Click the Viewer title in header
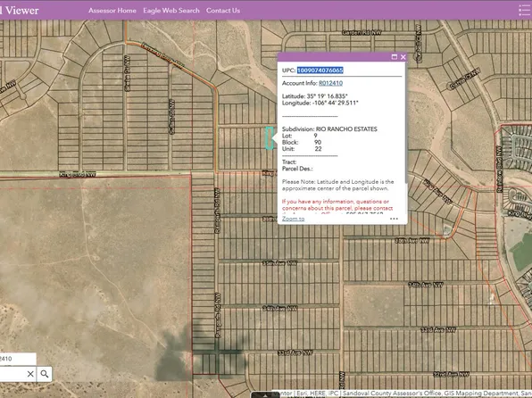Viewport: 532px width, 398px height. pos(20,10)
